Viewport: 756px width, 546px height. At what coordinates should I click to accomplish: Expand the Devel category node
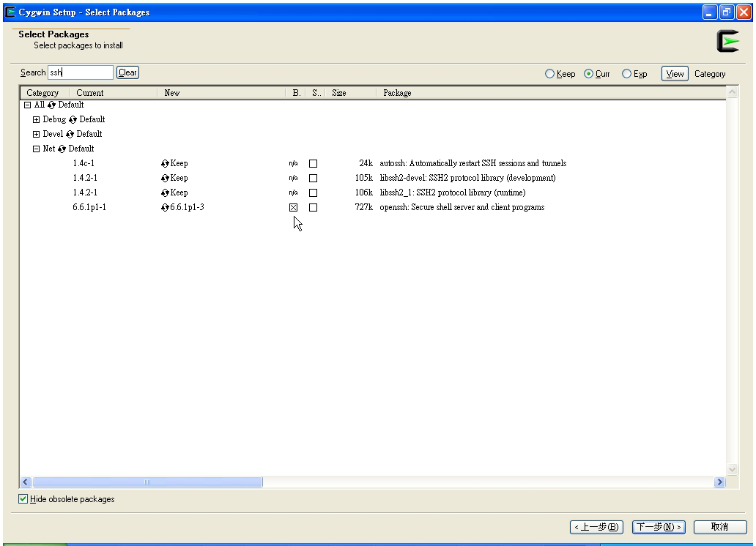[36, 135]
